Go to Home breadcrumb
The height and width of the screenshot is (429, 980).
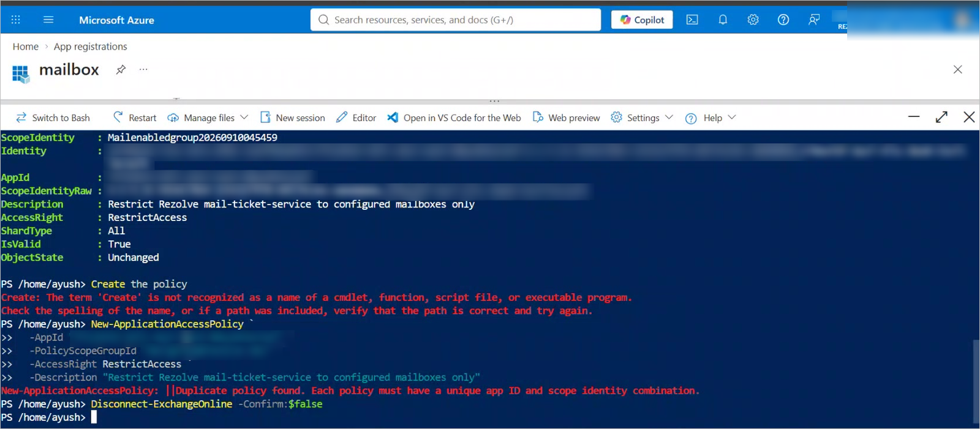26,47
